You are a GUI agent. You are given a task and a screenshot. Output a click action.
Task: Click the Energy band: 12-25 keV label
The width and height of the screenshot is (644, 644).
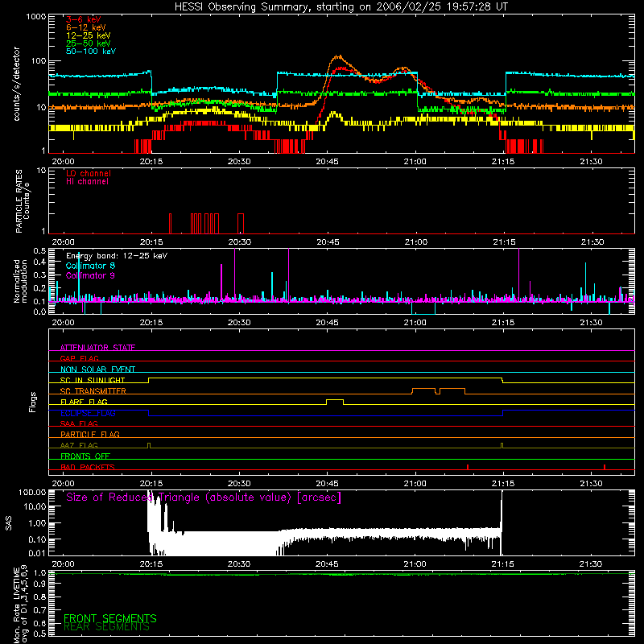(117, 256)
